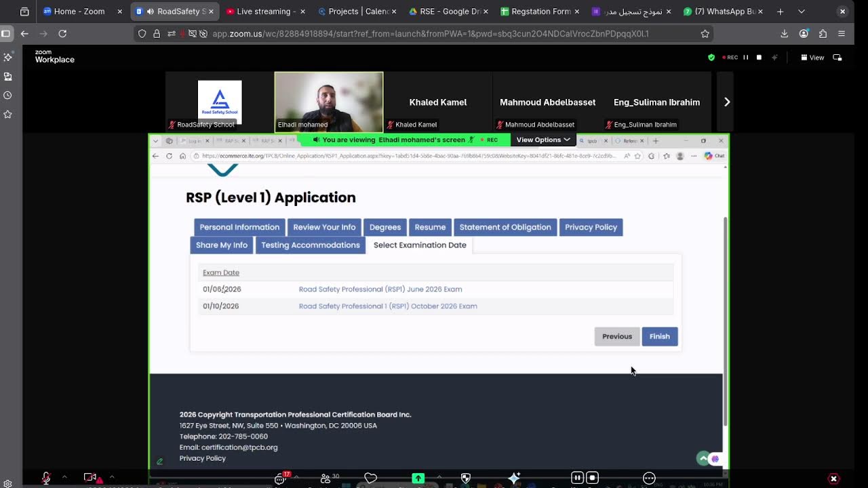Open the Share My Info tab
The width and height of the screenshot is (868, 488).
pyautogui.click(x=222, y=245)
